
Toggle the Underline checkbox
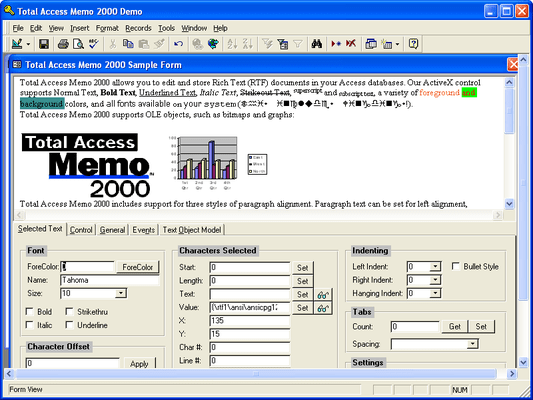click(69, 325)
